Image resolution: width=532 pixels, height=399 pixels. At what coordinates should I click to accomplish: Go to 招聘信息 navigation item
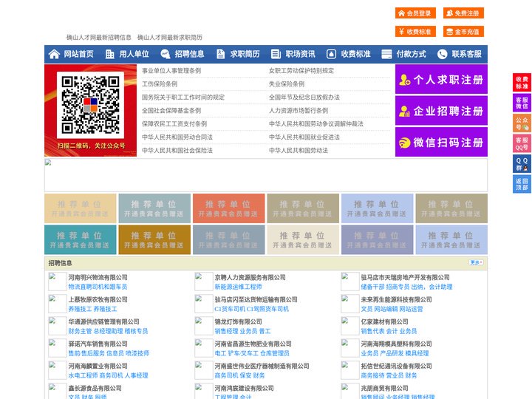coord(189,54)
